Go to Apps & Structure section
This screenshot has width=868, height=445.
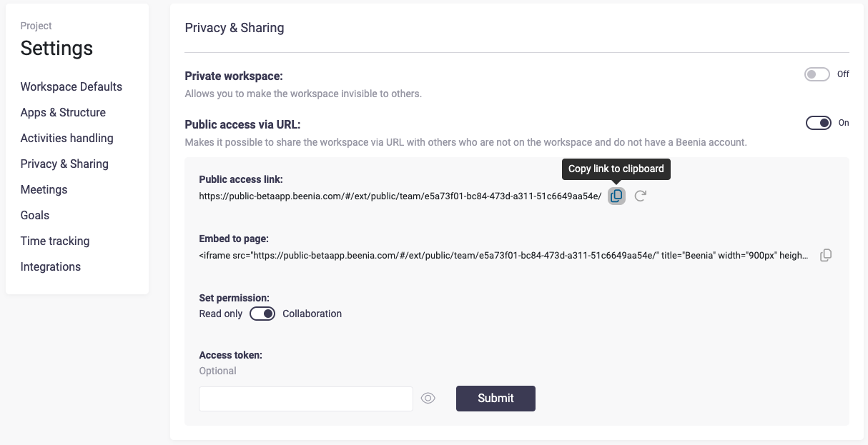tap(63, 112)
